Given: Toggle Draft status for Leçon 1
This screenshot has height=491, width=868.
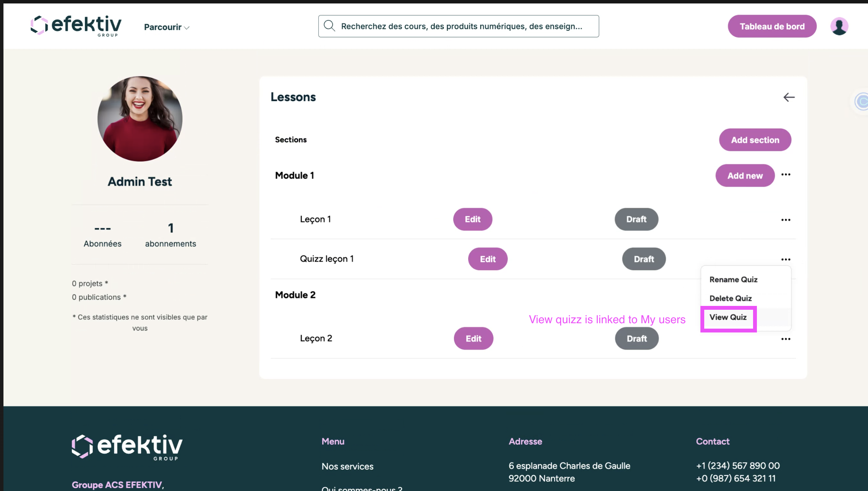Looking at the screenshot, I should 636,219.
